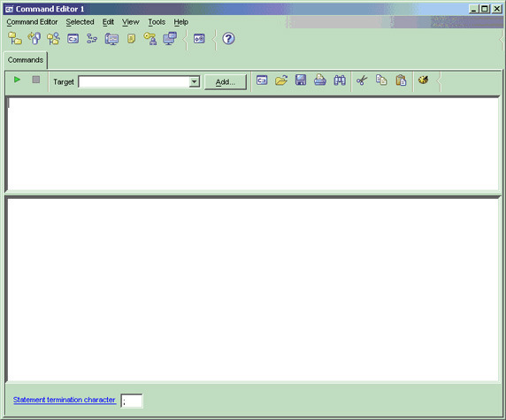Screen dimensions: 506x420
Task: Open a script with the folder icon
Action: [x=281, y=80]
